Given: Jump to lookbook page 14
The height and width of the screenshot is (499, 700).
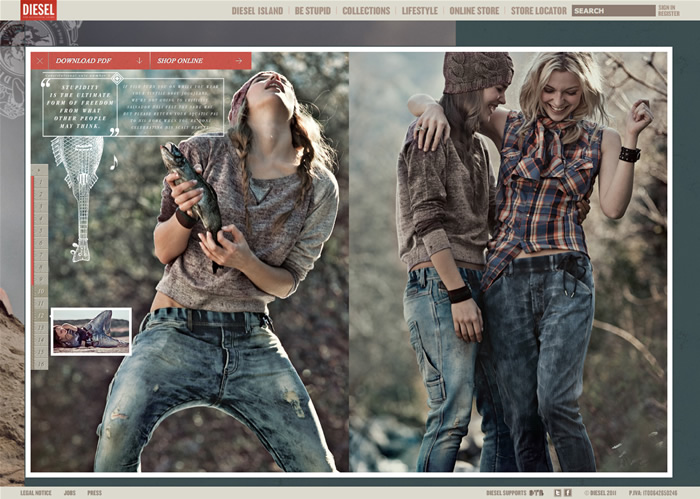Looking at the screenshot, I should 41,340.
